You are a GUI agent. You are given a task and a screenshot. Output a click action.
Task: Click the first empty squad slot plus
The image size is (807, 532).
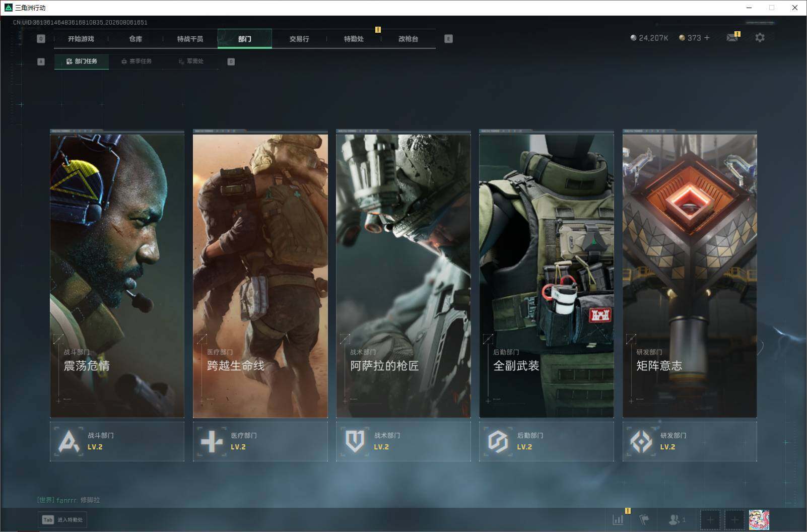point(710,520)
